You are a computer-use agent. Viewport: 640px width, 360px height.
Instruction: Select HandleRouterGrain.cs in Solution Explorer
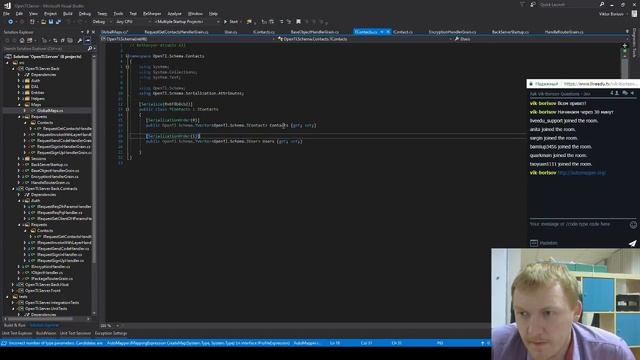(x=50, y=182)
